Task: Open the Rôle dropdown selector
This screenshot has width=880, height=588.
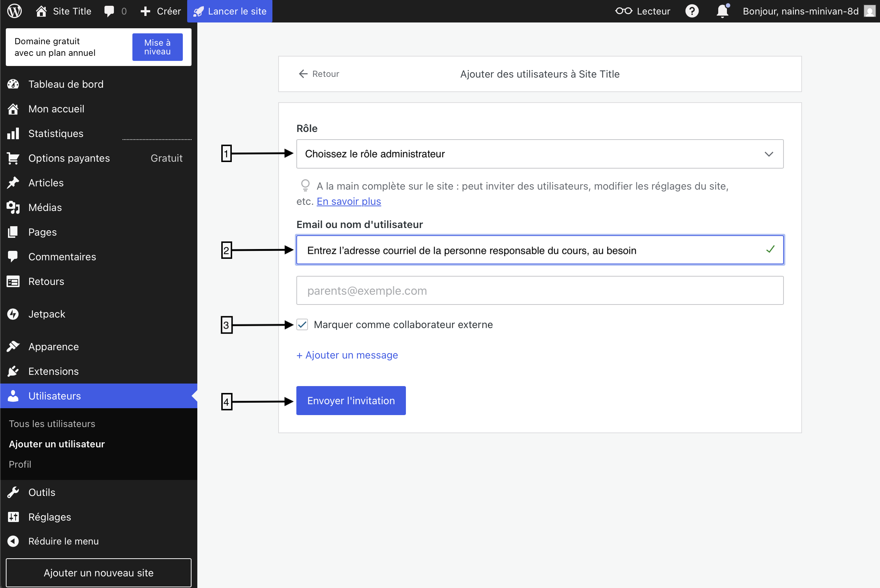Action: point(539,154)
